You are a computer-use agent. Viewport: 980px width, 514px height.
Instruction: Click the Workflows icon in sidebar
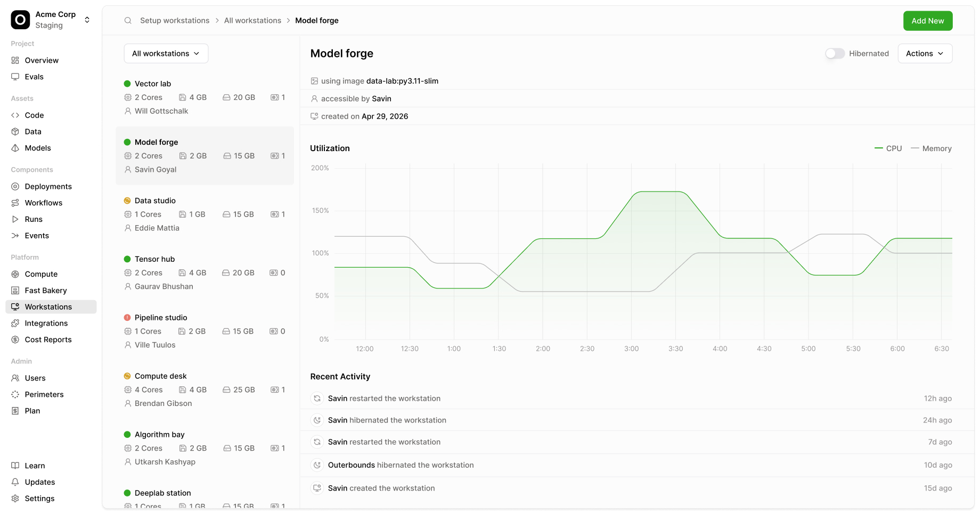coord(15,203)
